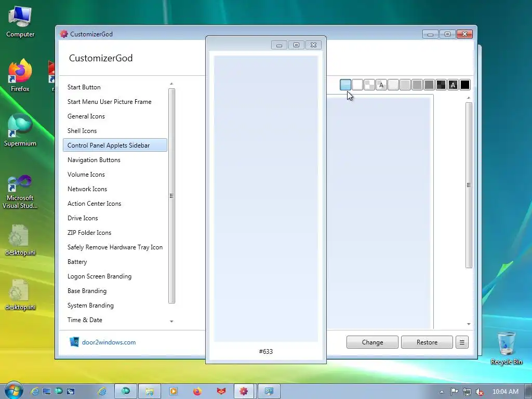Viewport: 532px width, 399px height.
Task: Open the General Icons category
Action: 115,116
